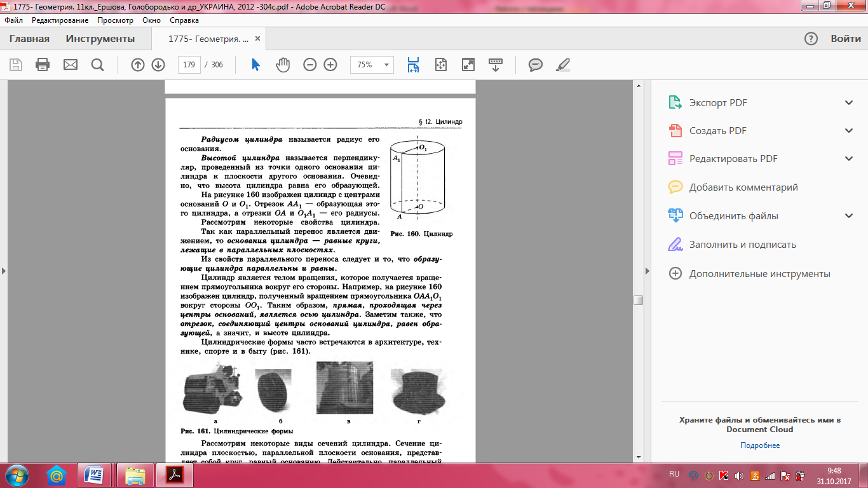The image size is (868, 488).
Task: Open the Редактирование menu
Action: point(60,20)
